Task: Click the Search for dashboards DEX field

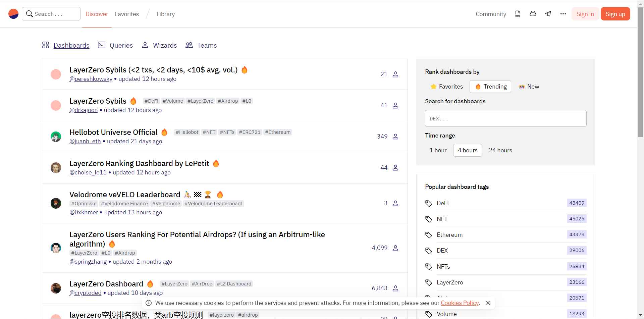Action: pos(505,118)
